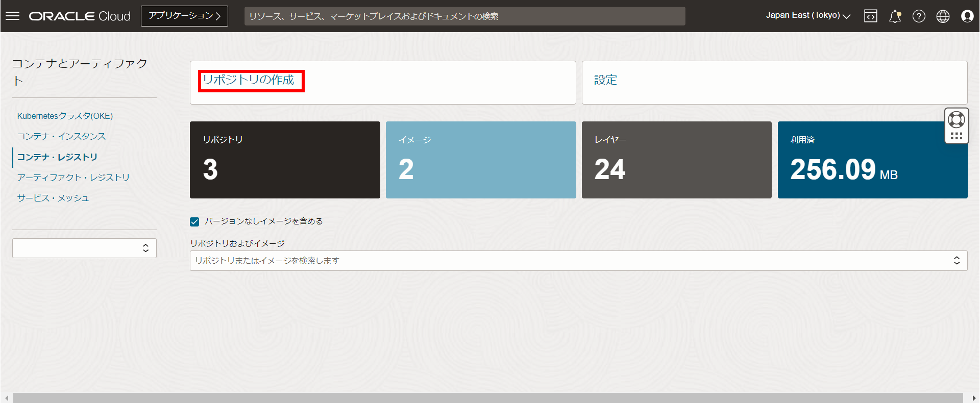Open Cloud Shell developer tools icon

871,16
